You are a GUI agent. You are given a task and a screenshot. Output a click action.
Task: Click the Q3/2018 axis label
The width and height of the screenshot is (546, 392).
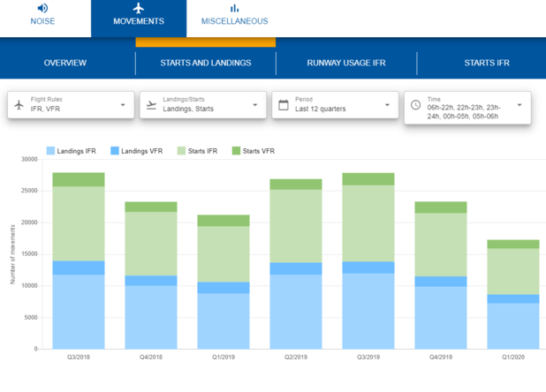point(79,358)
